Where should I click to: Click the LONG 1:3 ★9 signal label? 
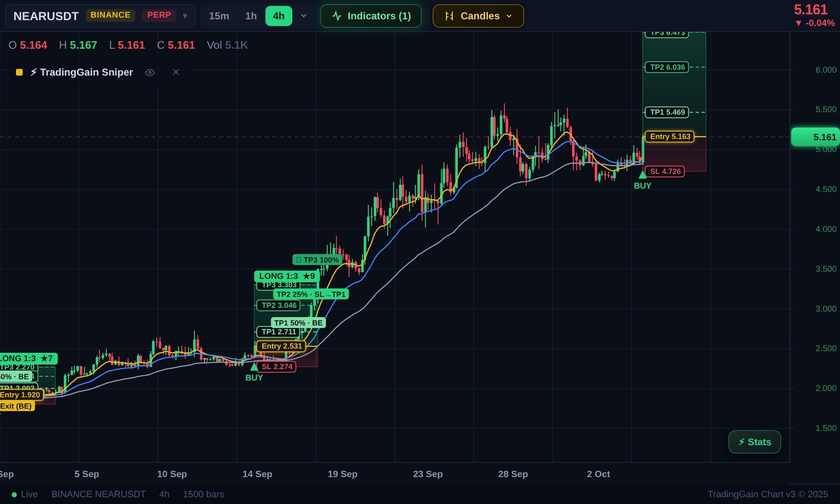[287, 276]
